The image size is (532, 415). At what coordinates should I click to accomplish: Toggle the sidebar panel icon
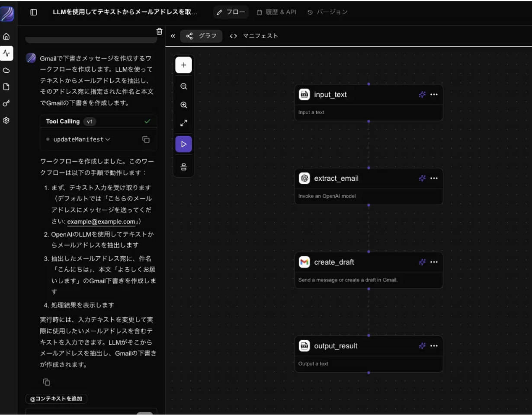pos(33,12)
